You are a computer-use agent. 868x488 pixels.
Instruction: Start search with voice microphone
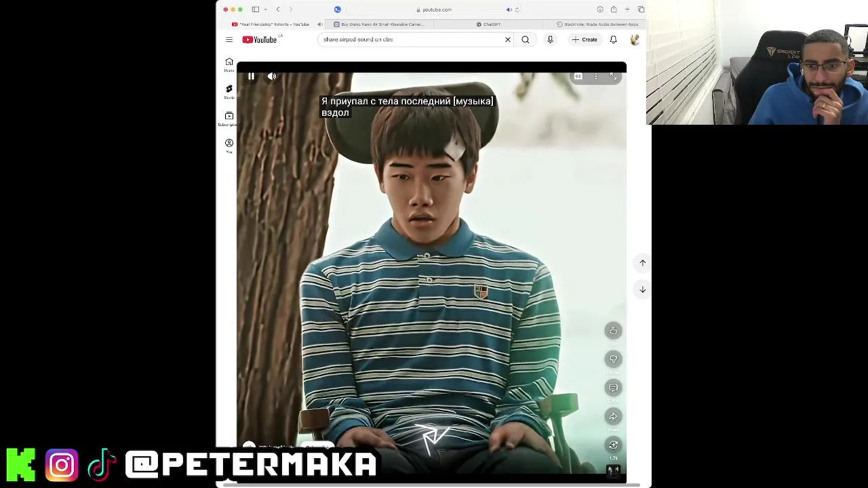[x=550, y=40]
